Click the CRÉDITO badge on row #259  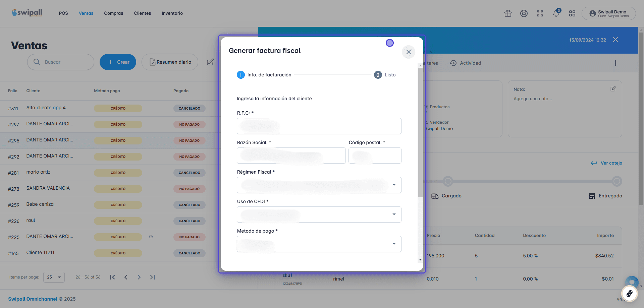(x=118, y=205)
